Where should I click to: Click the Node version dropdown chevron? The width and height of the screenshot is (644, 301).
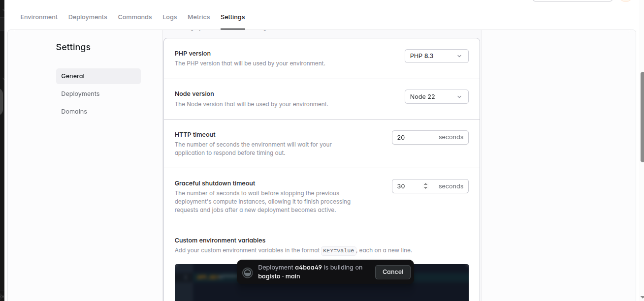click(459, 97)
